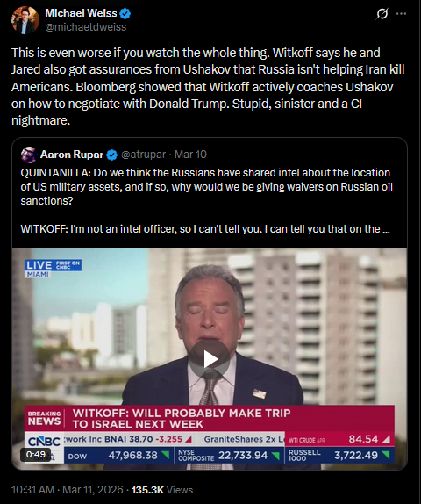Image resolution: width=421 pixels, height=504 pixels.
Task: Open the @michaeldweiss handle link
Action: [86, 27]
